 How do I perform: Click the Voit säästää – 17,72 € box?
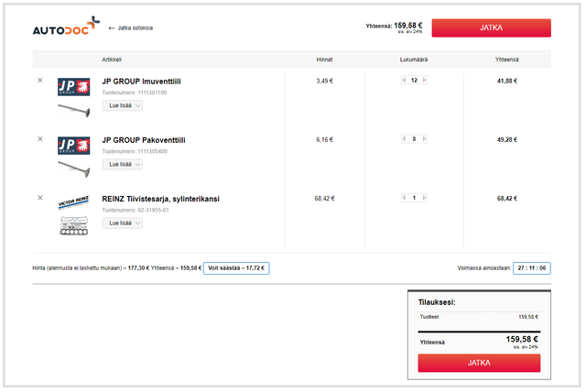(236, 268)
